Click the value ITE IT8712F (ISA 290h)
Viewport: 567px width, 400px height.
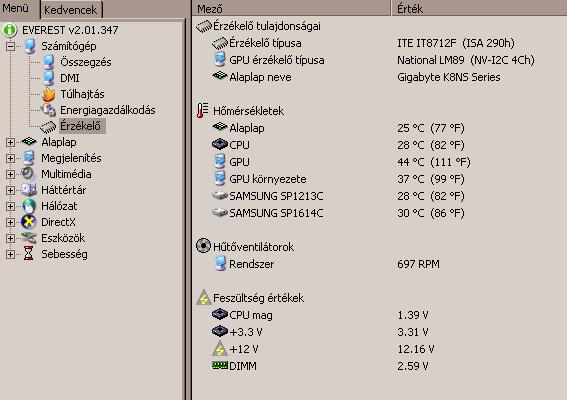pyautogui.click(x=456, y=43)
